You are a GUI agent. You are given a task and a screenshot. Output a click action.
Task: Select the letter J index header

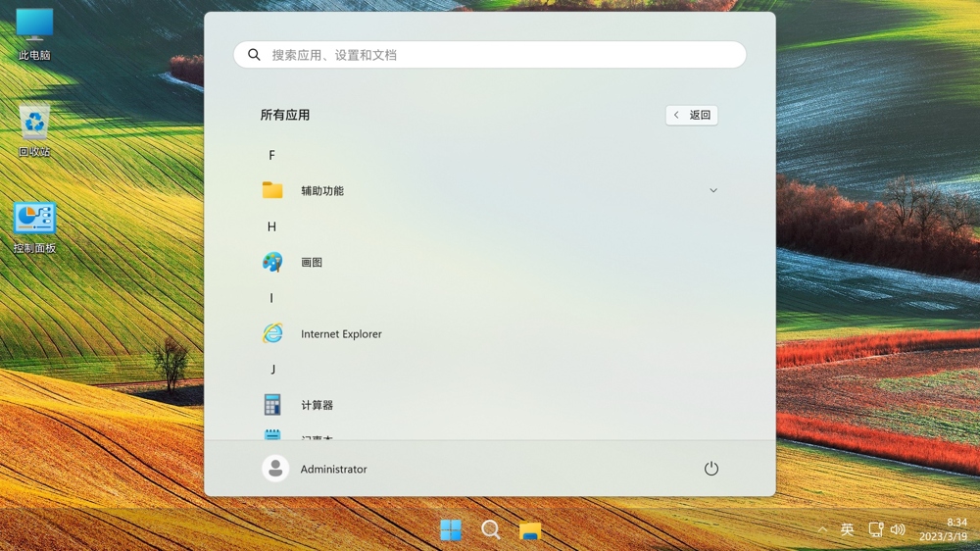click(x=272, y=370)
